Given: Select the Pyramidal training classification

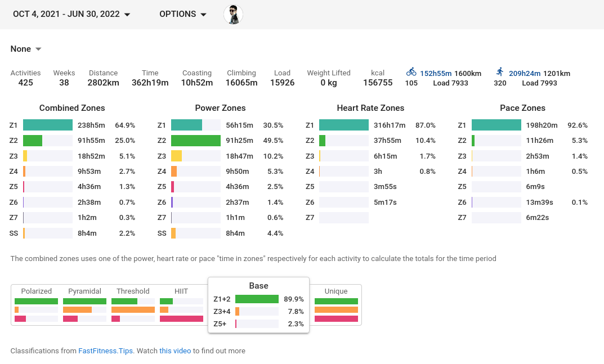Looking at the screenshot, I should (85, 305).
